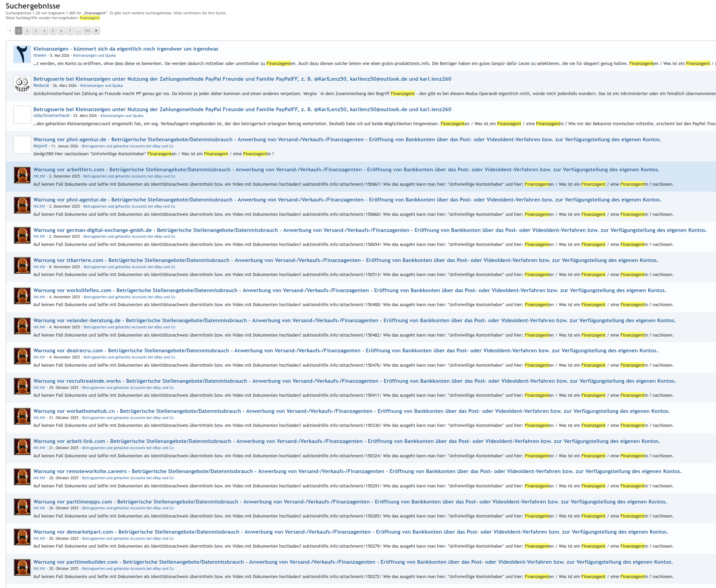The height and width of the screenshot is (588, 716).
Task: Open the profile of user MajorK
Action: 40,146
